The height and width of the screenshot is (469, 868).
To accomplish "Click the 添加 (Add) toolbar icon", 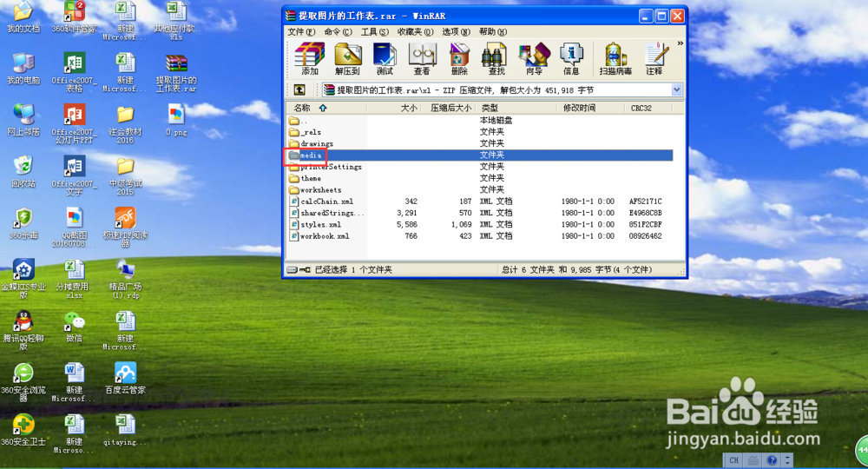I will [x=310, y=59].
